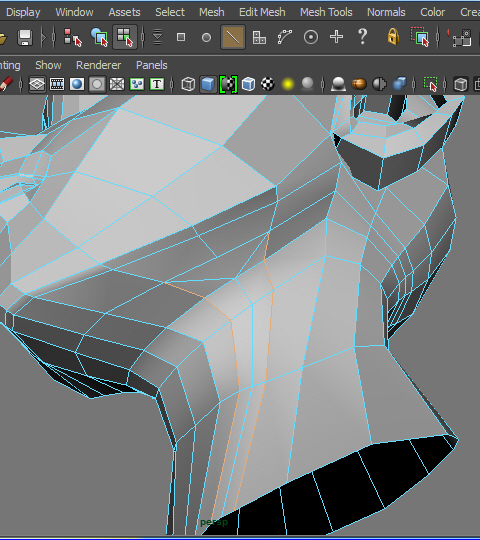Open the Color menu
This screenshot has width=480, height=540.
(432, 12)
